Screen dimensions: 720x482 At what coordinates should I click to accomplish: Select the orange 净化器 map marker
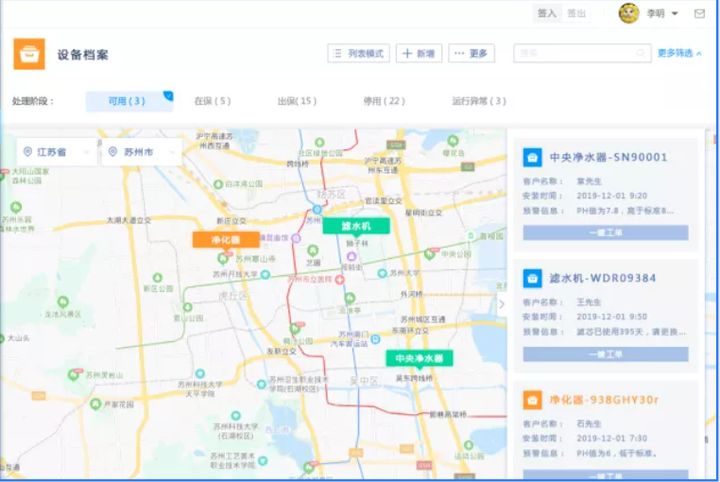tap(226, 240)
